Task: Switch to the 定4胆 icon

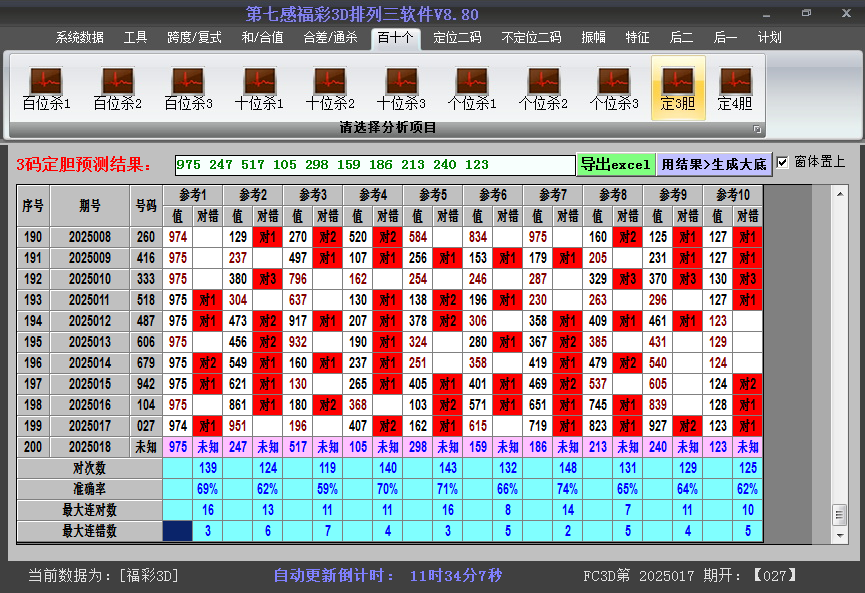Action: (x=735, y=88)
